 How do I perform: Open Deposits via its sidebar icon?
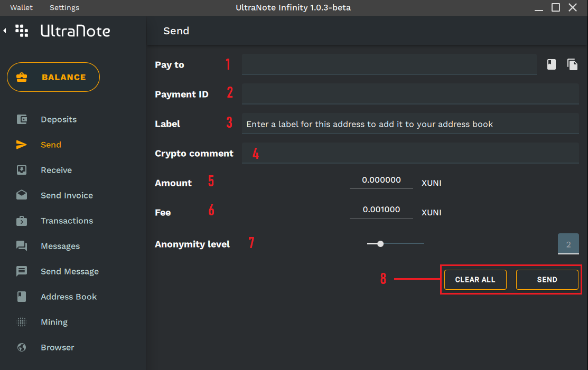pos(22,119)
